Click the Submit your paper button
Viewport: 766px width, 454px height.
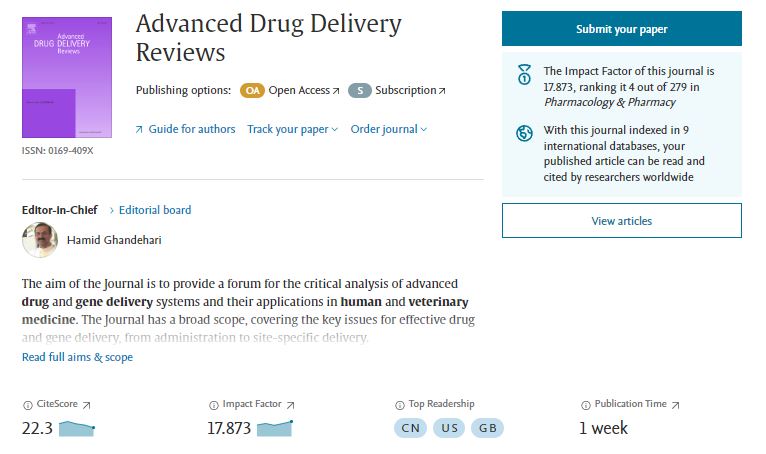[x=621, y=29]
